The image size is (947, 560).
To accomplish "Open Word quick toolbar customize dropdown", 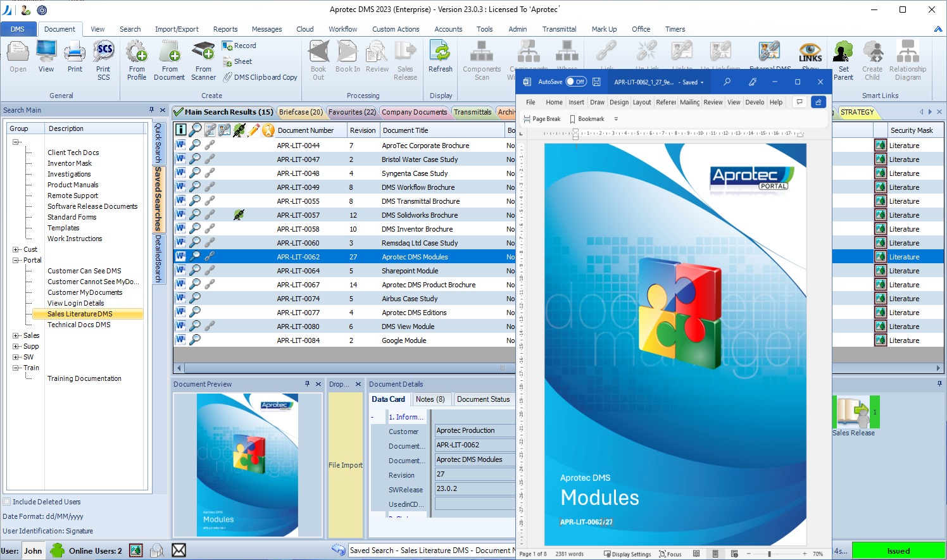I will [x=616, y=119].
